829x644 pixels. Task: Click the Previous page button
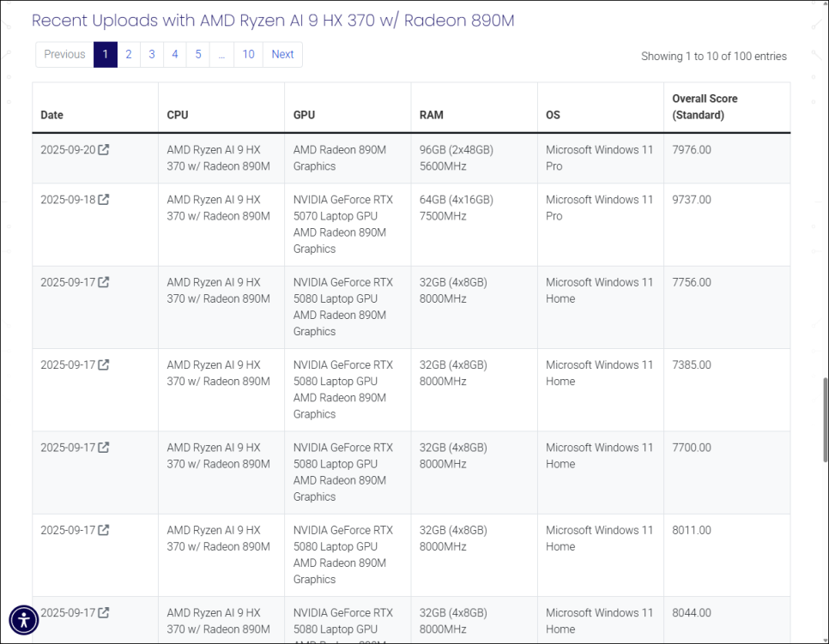point(64,54)
